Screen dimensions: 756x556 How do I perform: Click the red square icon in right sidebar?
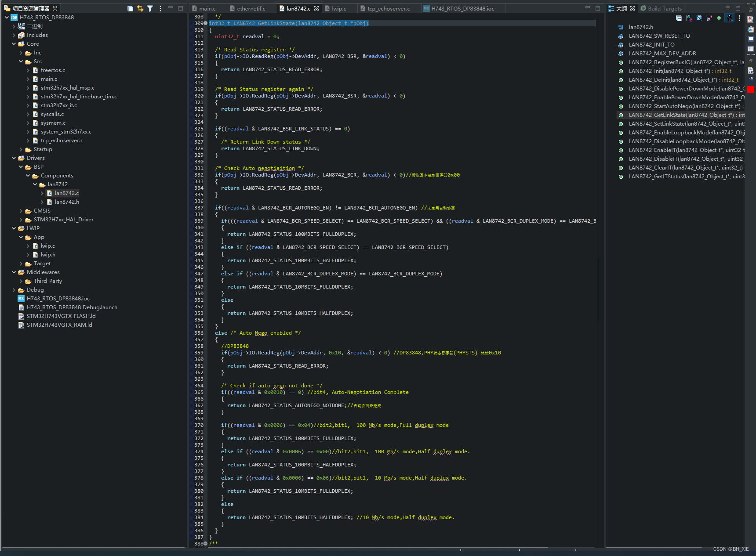(751, 90)
